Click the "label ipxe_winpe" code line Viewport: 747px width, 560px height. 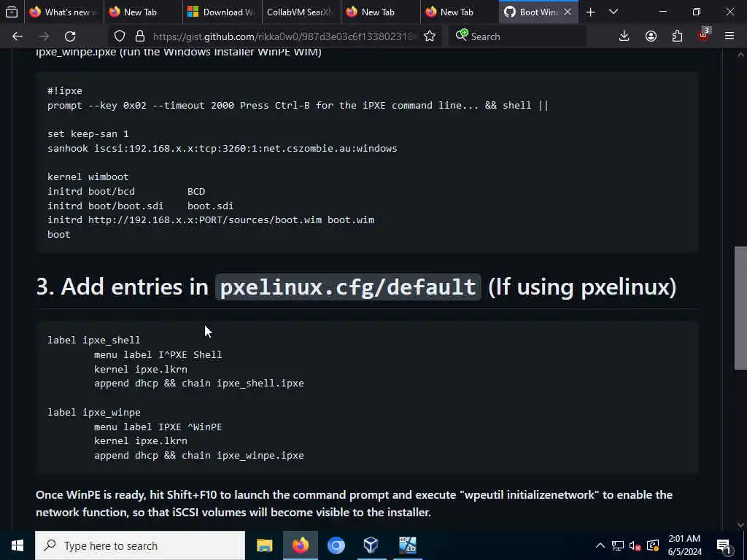(x=94, y=413)
